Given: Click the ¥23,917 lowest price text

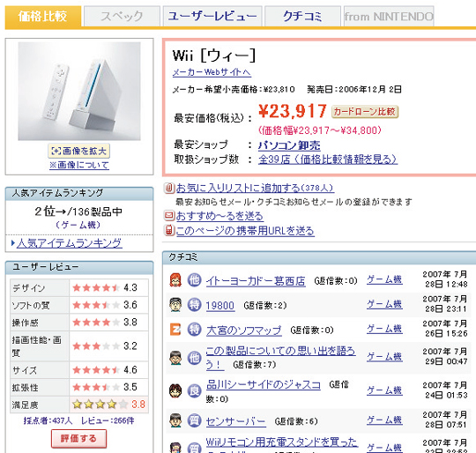Looking at the screenshot, I should point(293,111).
